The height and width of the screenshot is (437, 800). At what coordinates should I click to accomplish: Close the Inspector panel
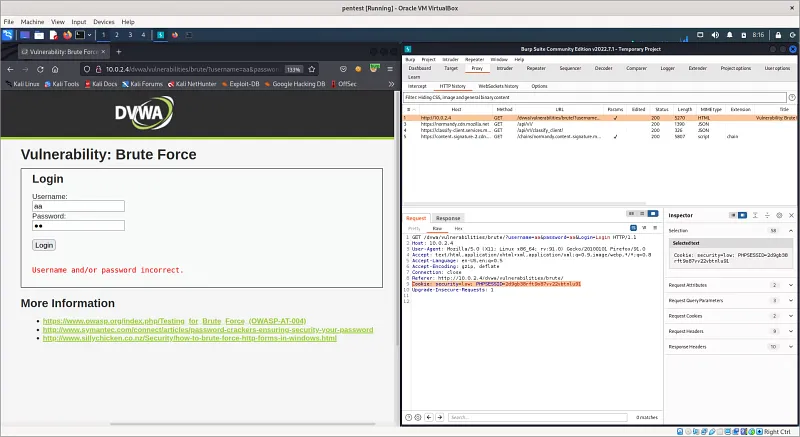pos(791,215)
